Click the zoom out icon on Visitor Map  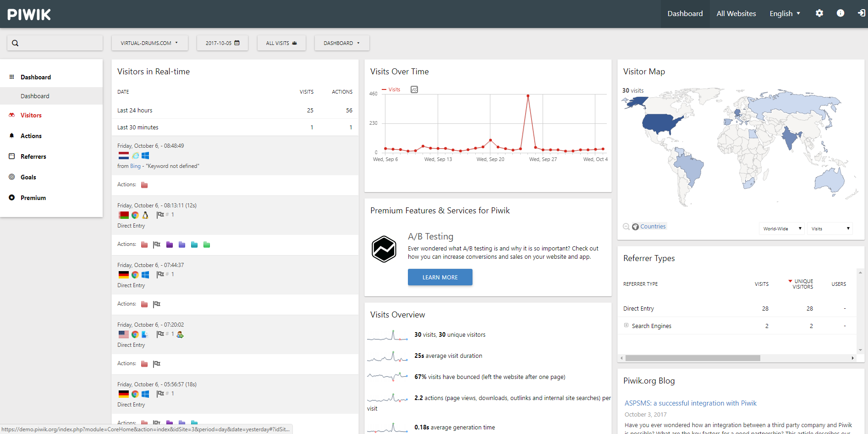(626, 227)
